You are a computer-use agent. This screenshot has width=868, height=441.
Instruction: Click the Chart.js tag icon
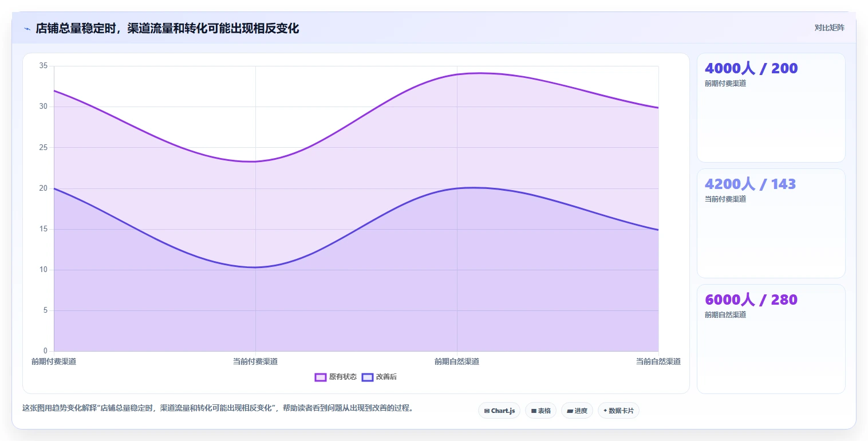click(x=487, y=411)
